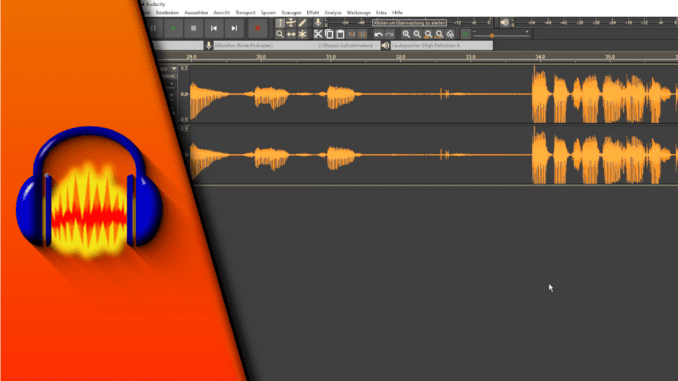Click the recording meter microphone icon
The image size is (678, 381).
(x=318, y=22)
